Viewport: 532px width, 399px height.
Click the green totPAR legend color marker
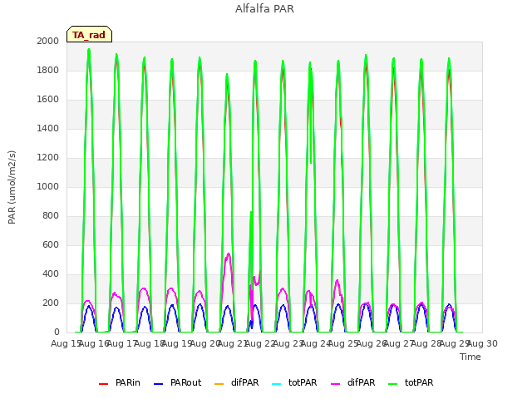tap(393, 384)
